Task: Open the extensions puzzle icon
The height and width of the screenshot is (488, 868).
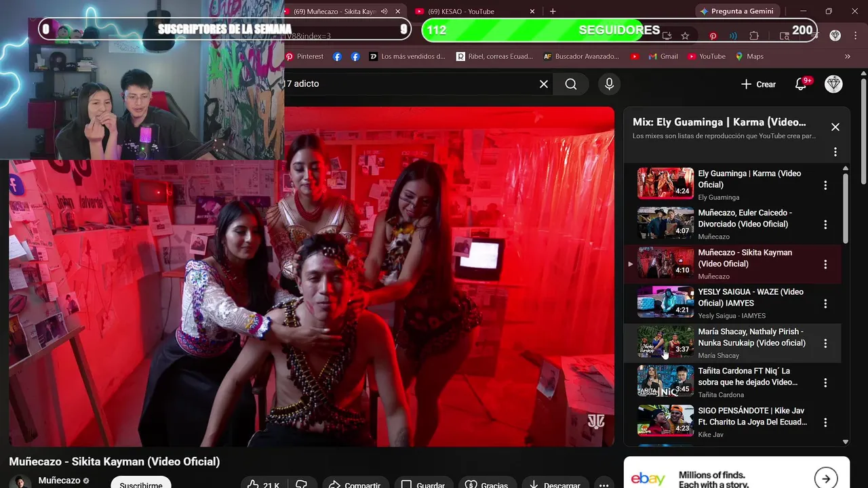Action: [x=754, y=35]
